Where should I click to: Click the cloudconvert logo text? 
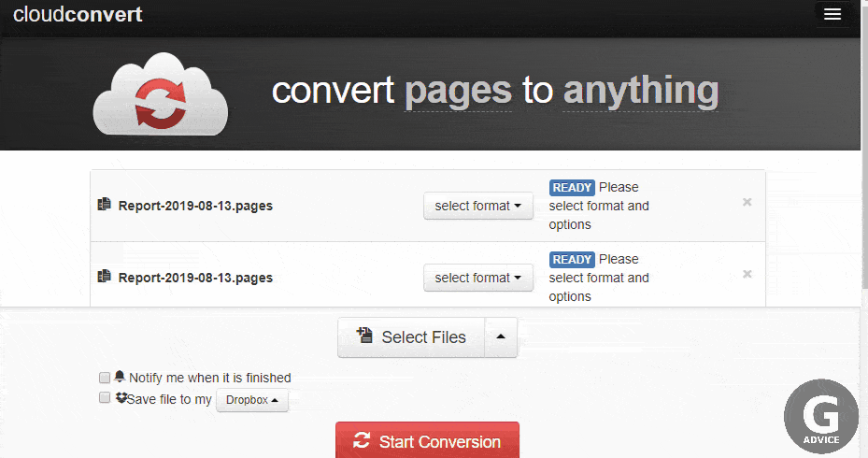pyautogui.click(x=78, y=14)
